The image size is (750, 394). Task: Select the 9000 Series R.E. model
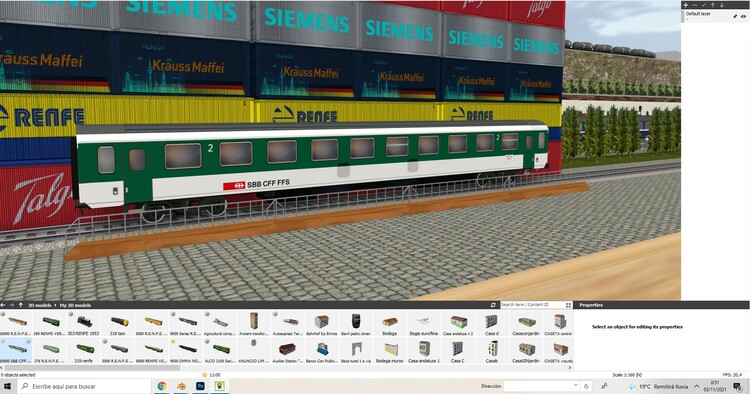click(186, 324)
